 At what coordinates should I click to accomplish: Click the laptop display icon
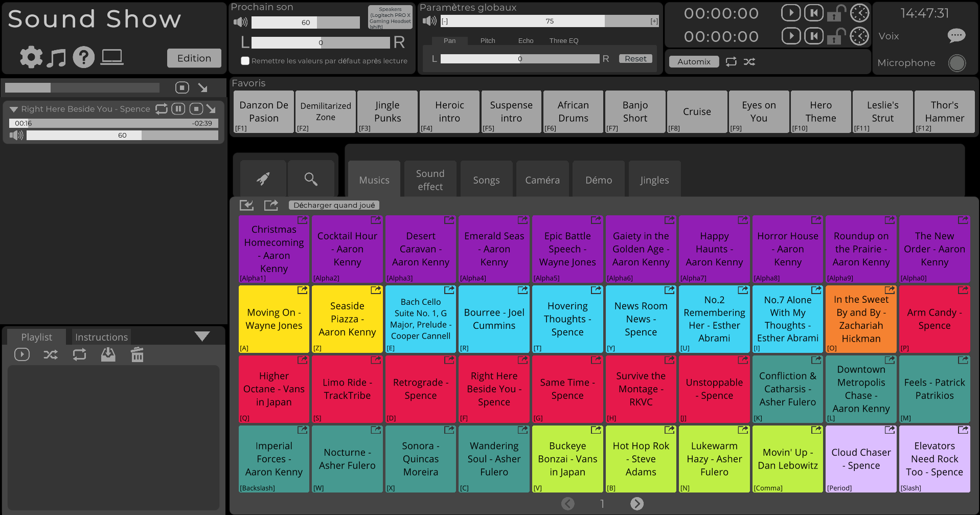click(x=111, y=57)
